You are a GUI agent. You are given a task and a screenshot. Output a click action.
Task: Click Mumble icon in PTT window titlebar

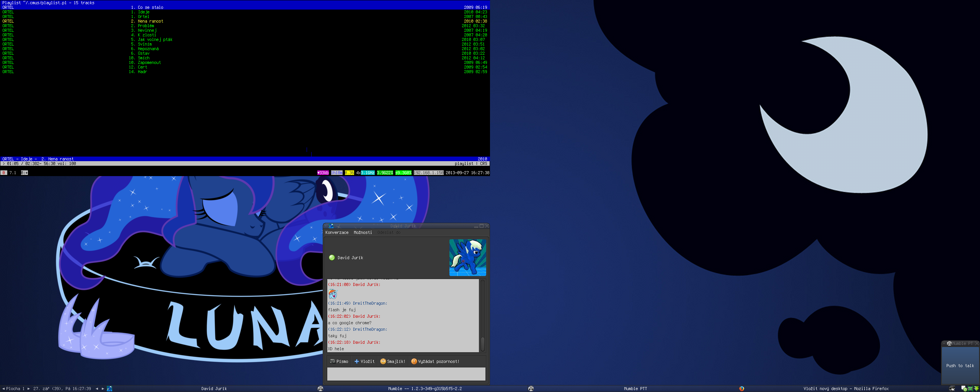click(949, 343)
